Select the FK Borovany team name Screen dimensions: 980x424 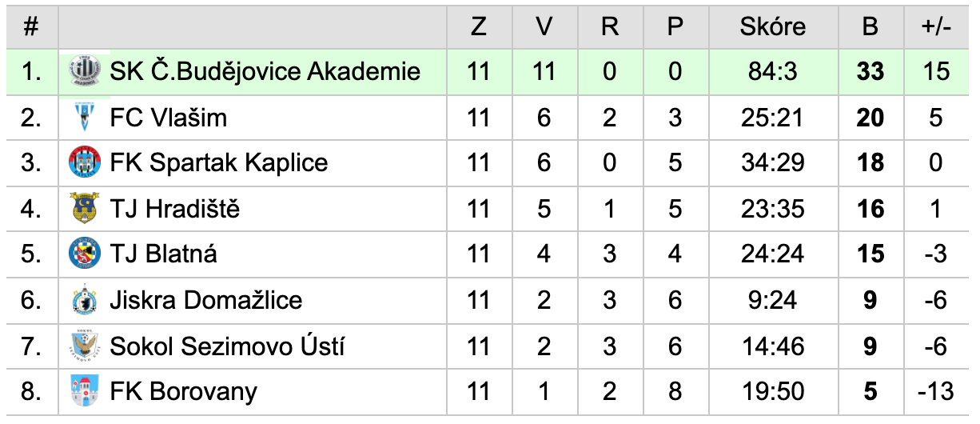click(x=184, y=392)
